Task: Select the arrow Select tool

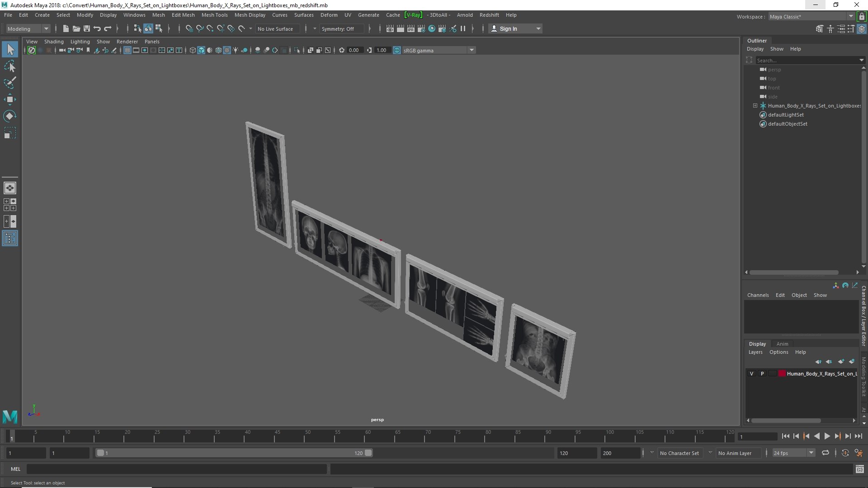Action: (10, 49)
